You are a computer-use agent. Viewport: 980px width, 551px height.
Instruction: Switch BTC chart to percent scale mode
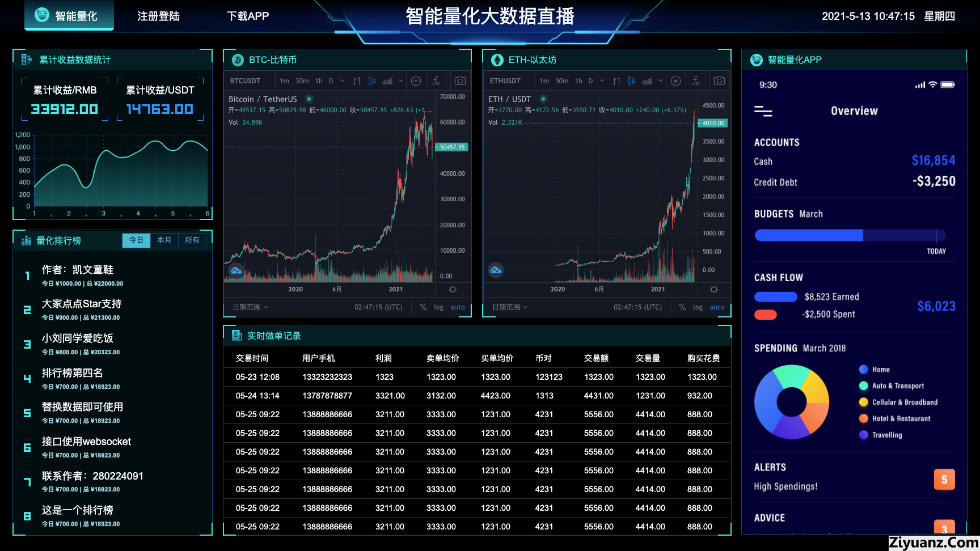423,307
